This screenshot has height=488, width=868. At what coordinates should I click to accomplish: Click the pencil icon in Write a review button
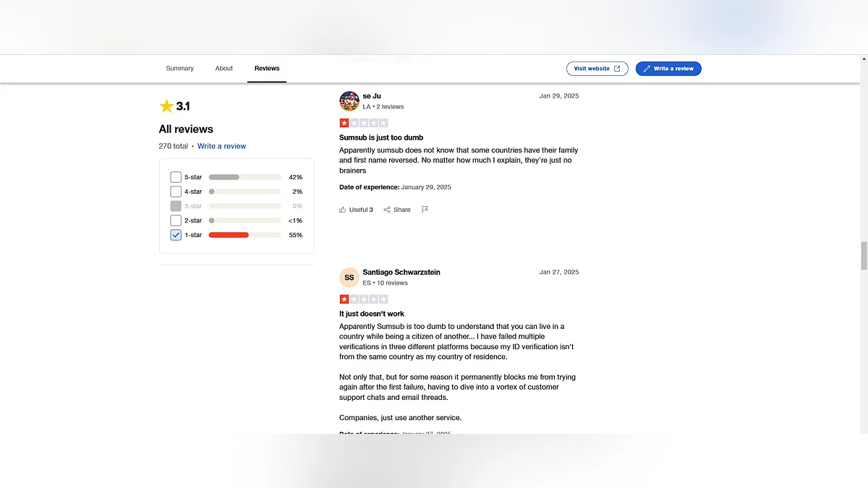(x=647, y=69)
